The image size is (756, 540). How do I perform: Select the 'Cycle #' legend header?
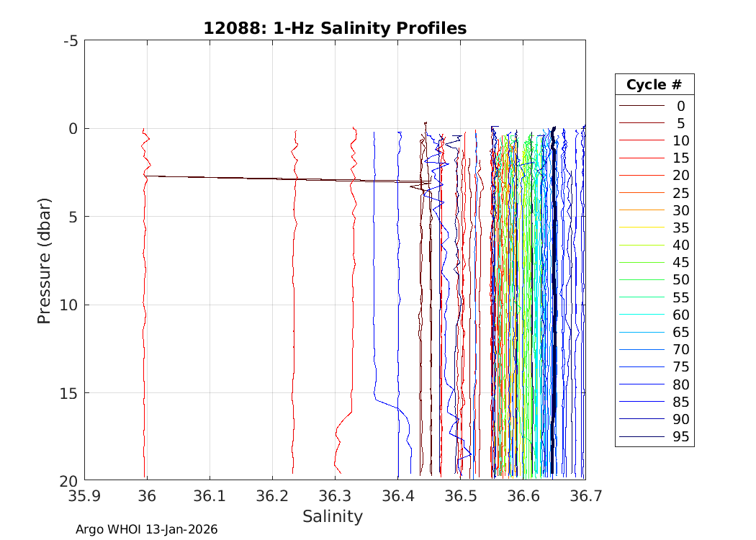pos(654,84)
